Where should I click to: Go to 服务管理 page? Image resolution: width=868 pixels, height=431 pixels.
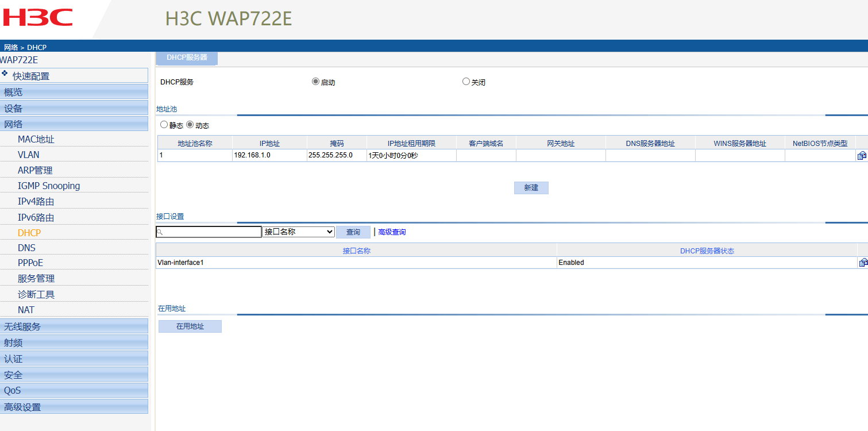(x=36, y=278)
